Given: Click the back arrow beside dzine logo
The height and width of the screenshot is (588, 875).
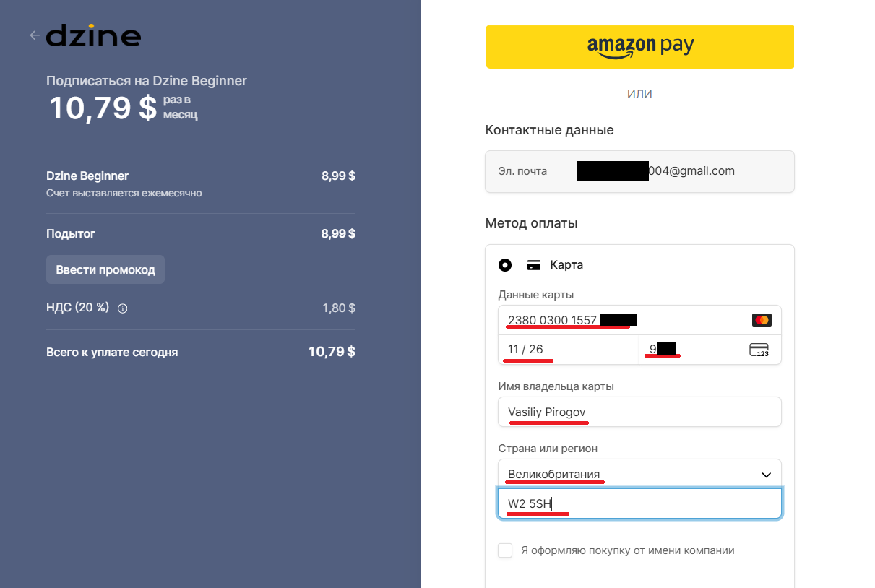Looking at the screenshot, I should point(34,35).
